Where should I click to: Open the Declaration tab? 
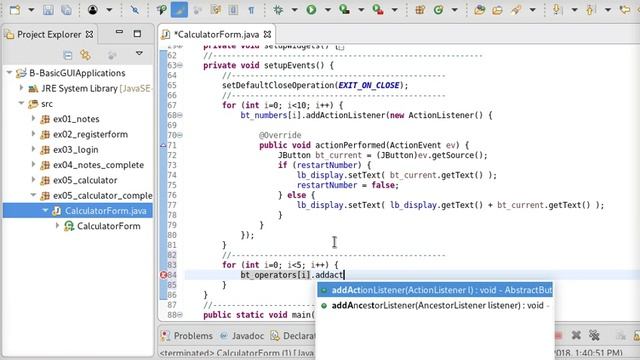293,336
